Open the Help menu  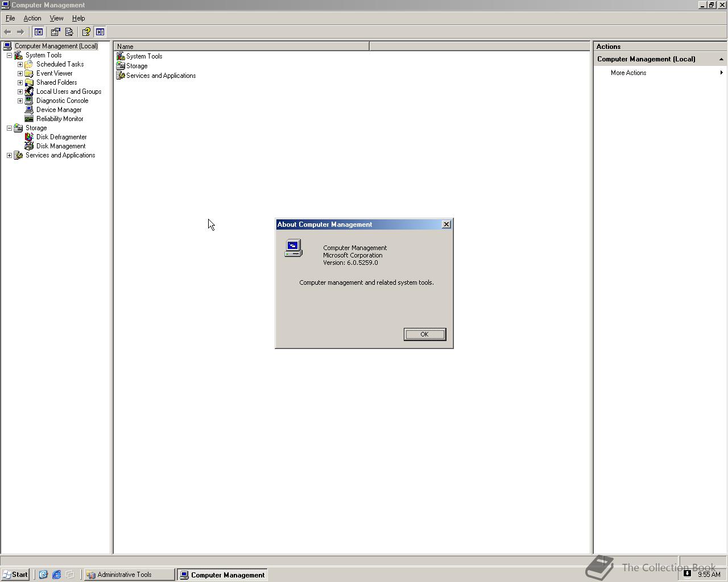point(78,18)
